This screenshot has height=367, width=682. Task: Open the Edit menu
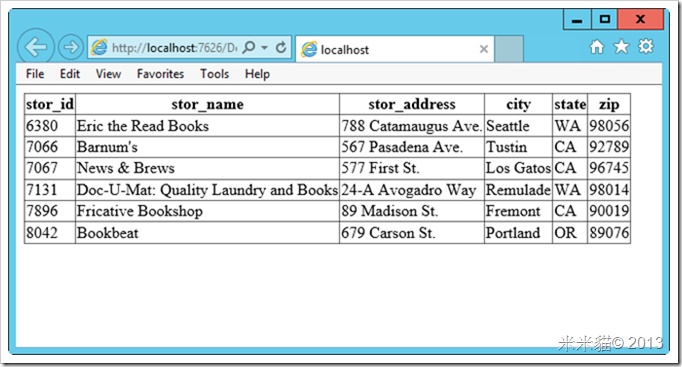(x=70, y=74)
